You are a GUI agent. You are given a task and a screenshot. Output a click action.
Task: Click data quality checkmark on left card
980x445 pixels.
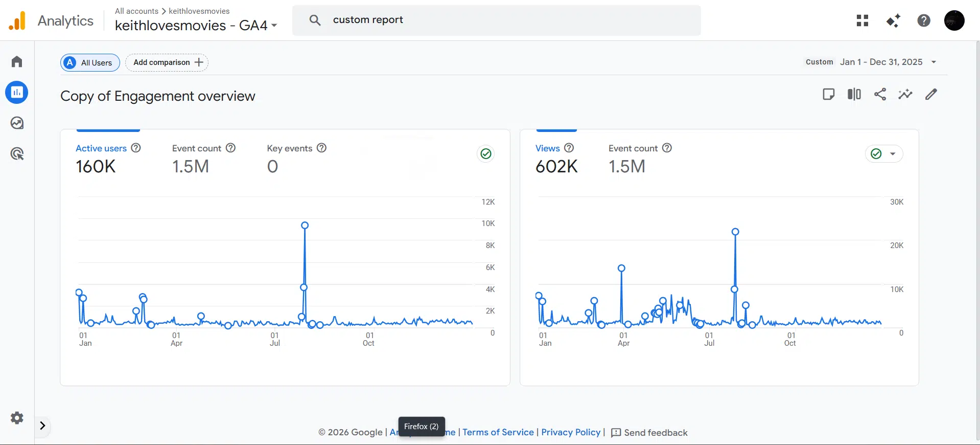[486, 154]
